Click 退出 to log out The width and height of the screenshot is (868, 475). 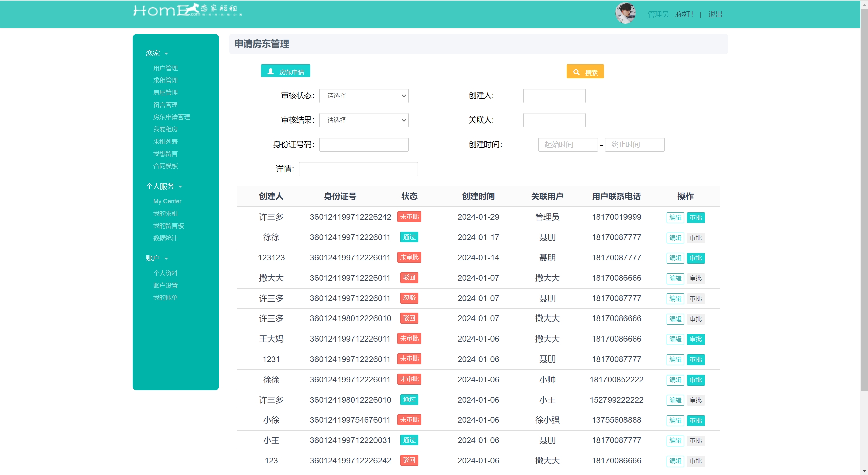tap(715, 14)
